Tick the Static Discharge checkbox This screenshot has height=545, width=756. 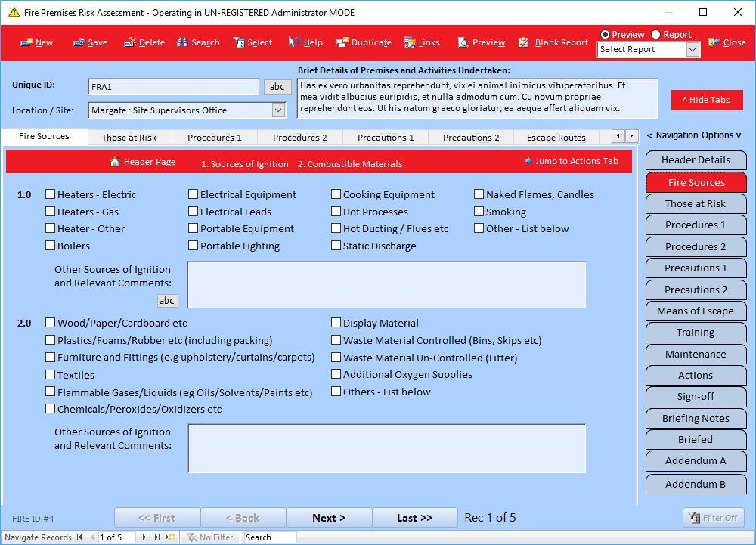coord(336,245)
